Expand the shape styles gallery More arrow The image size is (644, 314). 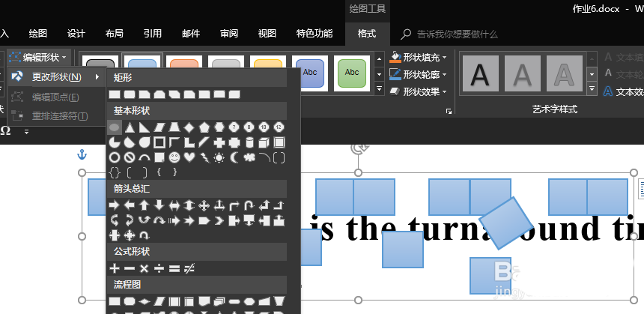pyautogui.click(x=380, y=88)
